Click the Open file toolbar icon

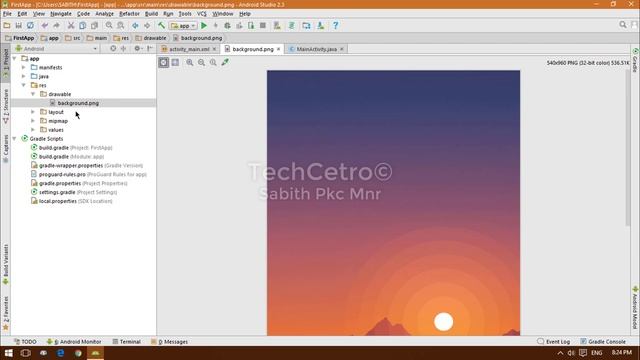coord(7,25)
